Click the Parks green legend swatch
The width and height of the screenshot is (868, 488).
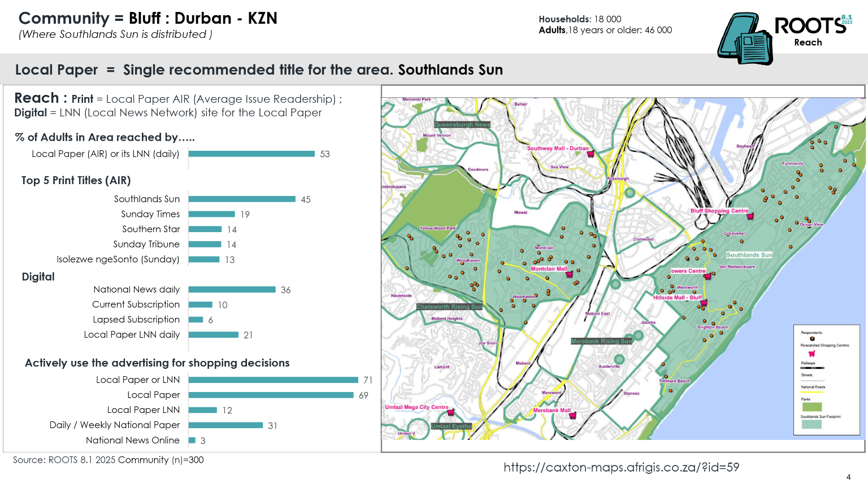pos(811,407)
